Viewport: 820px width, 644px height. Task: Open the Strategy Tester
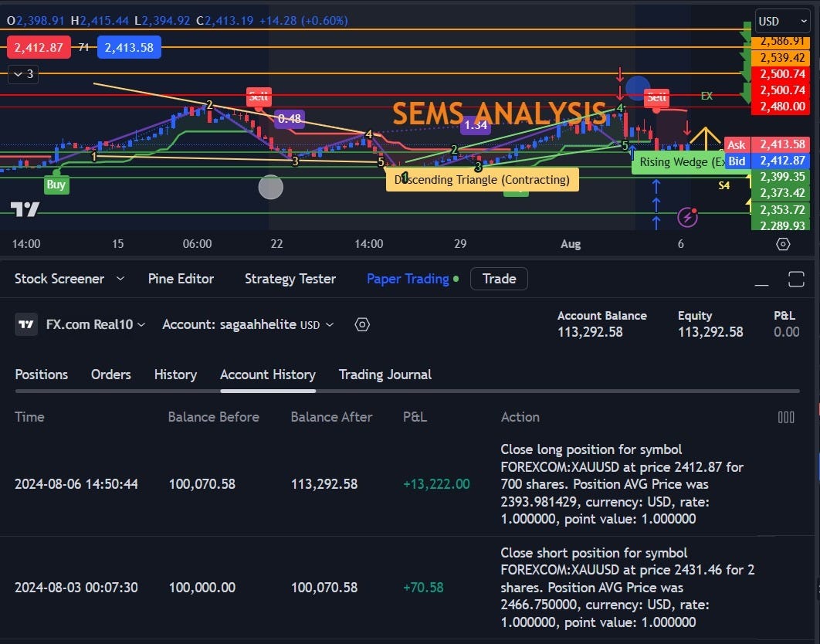pos(290,278)
